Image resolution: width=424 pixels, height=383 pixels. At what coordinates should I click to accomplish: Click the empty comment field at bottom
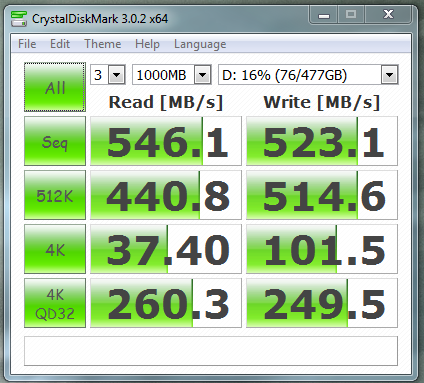(x=211, y=351)
